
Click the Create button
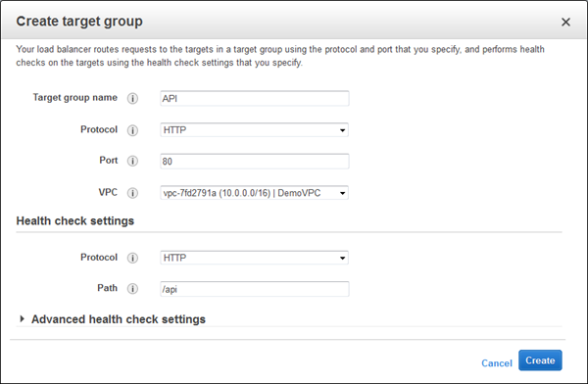pyautogui.click(x=540, y=360)
